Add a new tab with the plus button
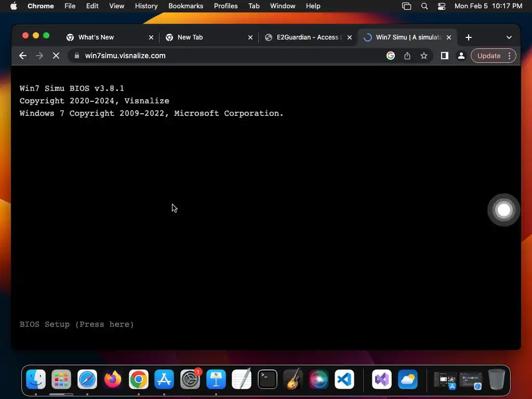 click(469, 37)
